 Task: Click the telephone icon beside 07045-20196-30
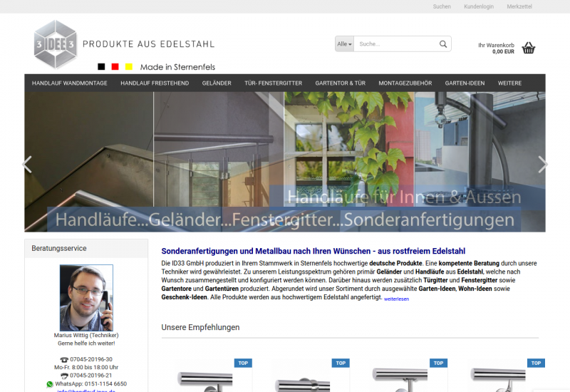pyautogui.click(x=64, y=360)
